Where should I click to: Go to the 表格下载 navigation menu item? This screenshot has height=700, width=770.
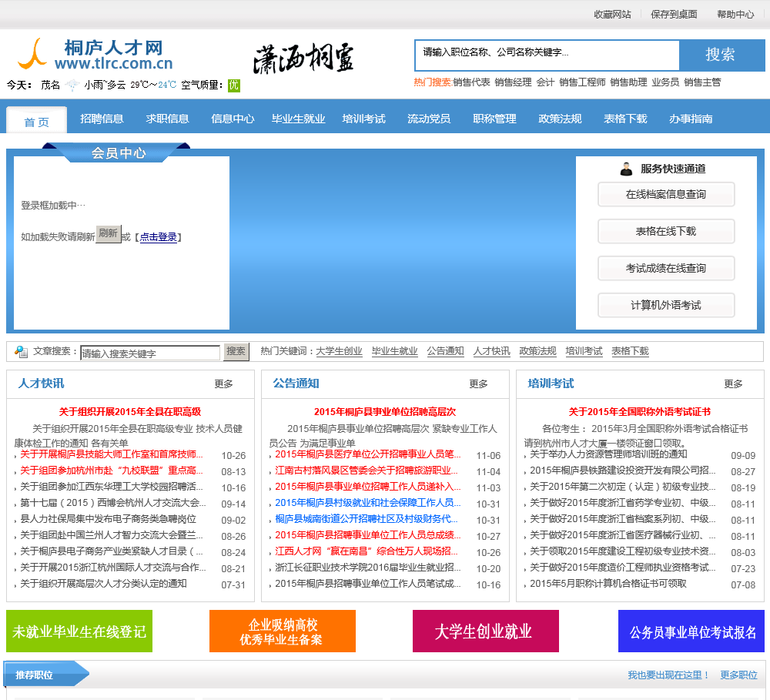[625, 119]
